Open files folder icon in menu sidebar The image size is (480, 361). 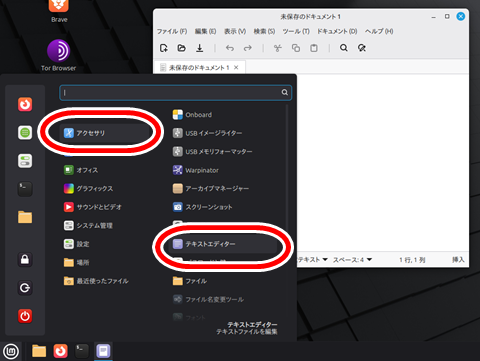click(x=25, y=217)
